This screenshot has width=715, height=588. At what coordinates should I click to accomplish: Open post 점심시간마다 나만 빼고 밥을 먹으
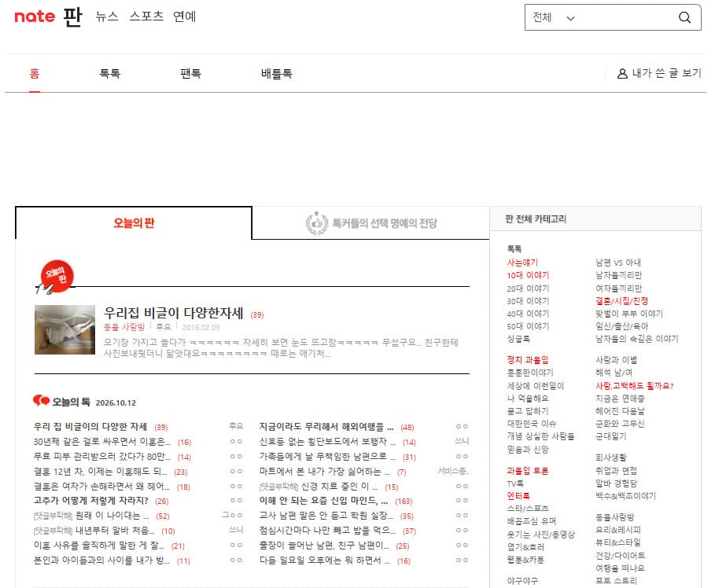(x=327, y=531)
